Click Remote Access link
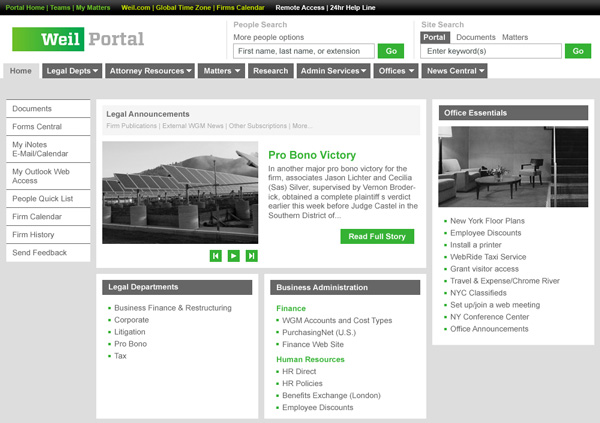The width and height of the screenshot is (600, 423). point(300,8)
